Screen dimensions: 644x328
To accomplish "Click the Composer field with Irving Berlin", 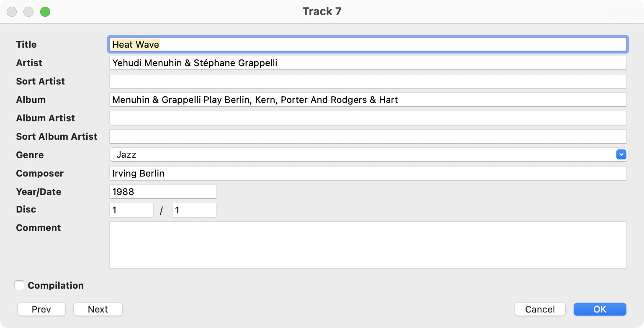I will [x=368, y=173].
